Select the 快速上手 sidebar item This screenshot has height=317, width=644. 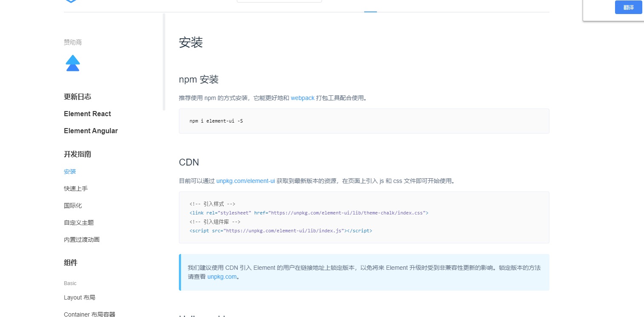[x=76, y=188]
